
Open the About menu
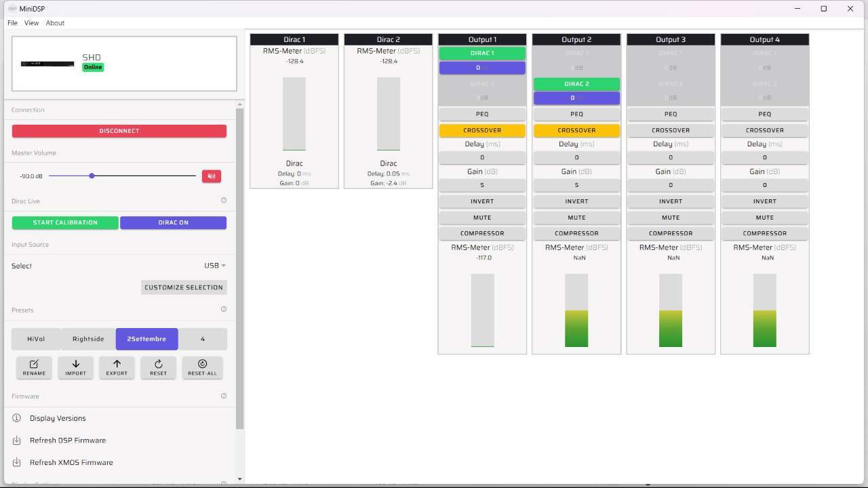(55, 23)
